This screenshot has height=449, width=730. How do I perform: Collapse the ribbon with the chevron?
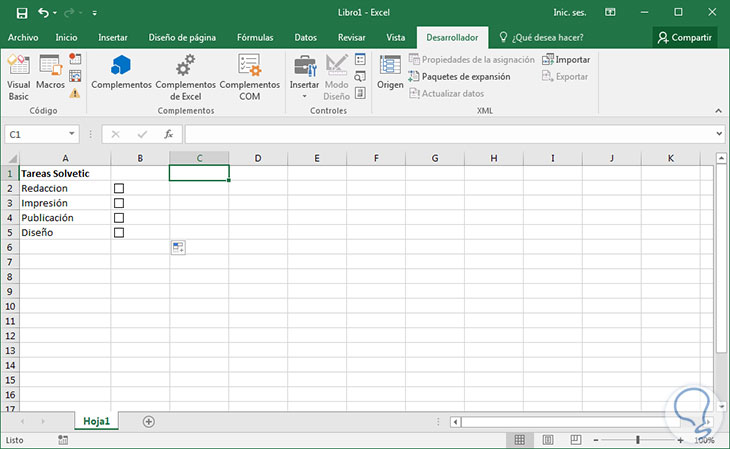coord(718,111)
